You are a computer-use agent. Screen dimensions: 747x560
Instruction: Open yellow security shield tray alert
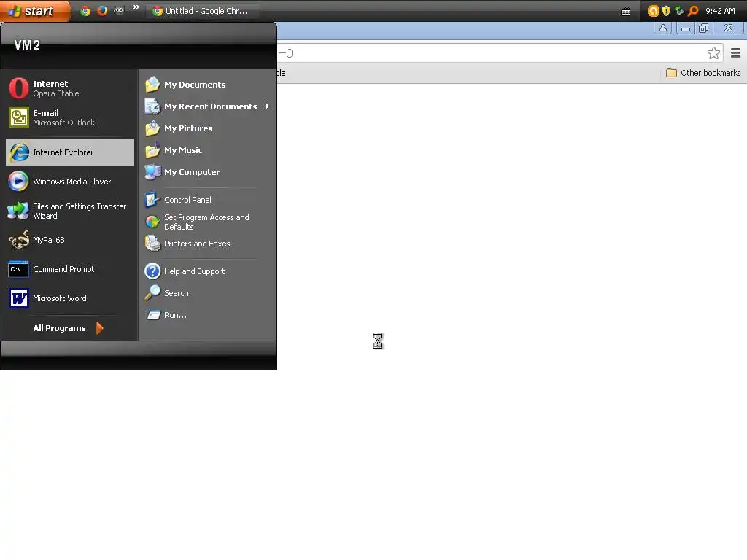666,11
